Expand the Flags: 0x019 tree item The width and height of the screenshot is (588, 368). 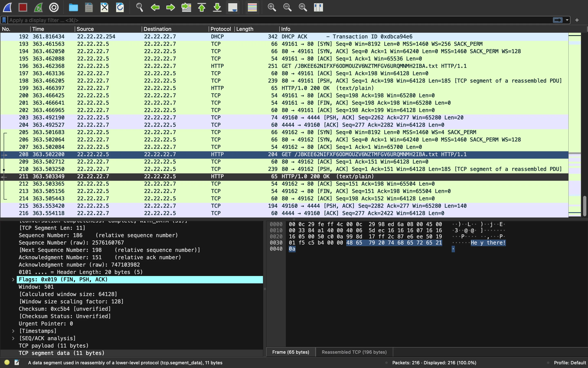click(13, 279)
